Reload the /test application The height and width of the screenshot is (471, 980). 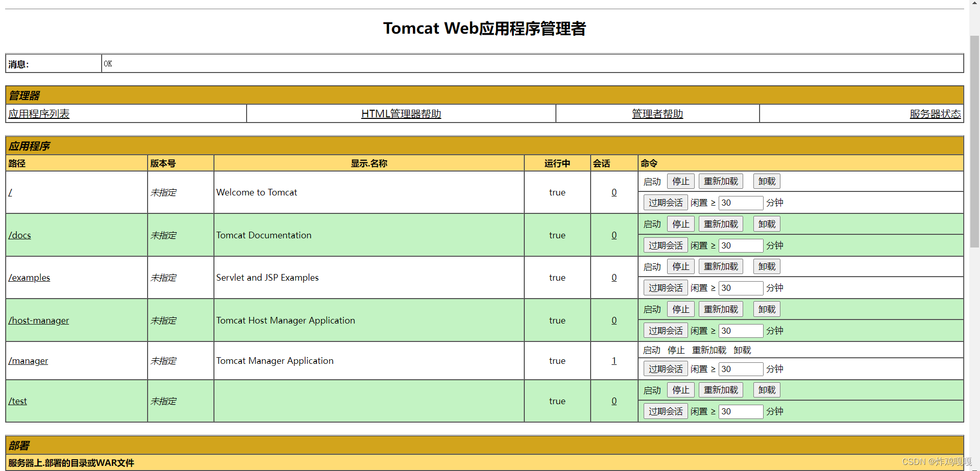click(721, 390)
